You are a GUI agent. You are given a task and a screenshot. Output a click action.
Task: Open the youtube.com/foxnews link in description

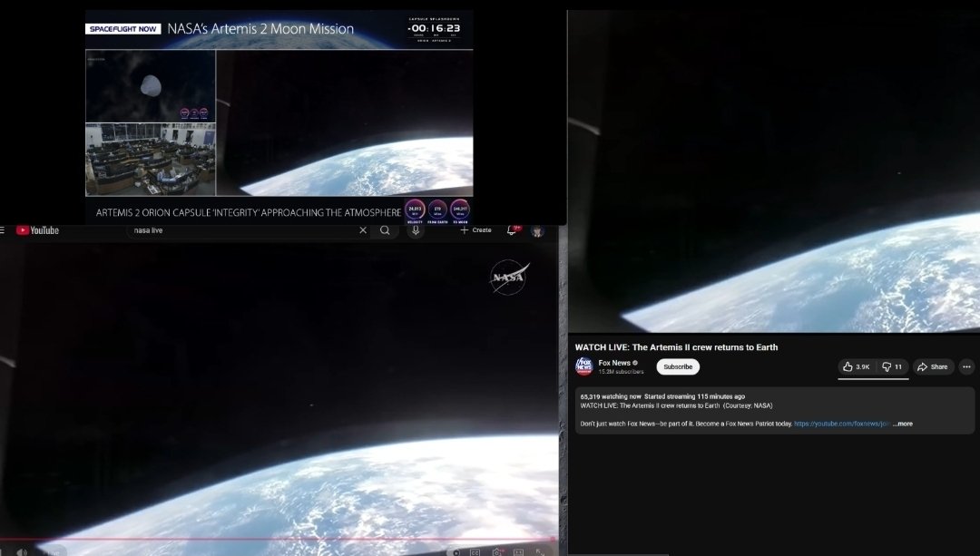[x=842, y=424]
